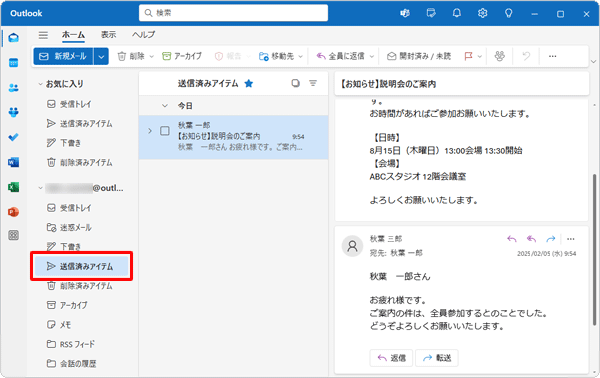Click the forward arrow icon in message header
This screenshot has height=378, width=600.
click(551, 239)
